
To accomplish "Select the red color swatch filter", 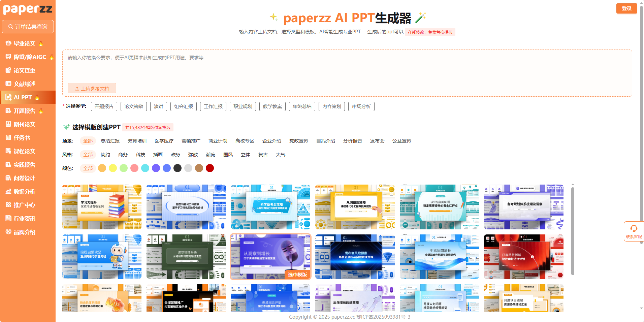I will coord(210,168).
